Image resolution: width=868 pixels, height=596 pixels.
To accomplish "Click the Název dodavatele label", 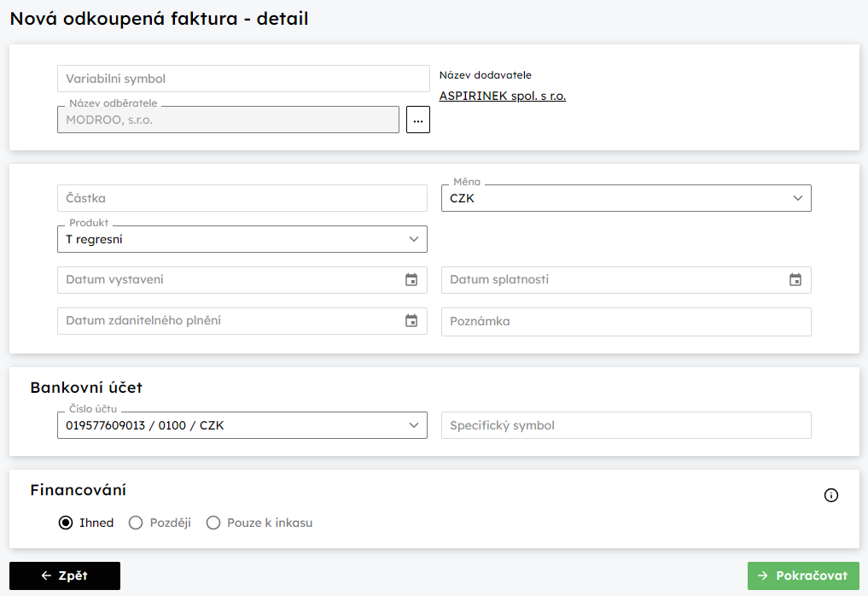I will click(x=486, y=75).
